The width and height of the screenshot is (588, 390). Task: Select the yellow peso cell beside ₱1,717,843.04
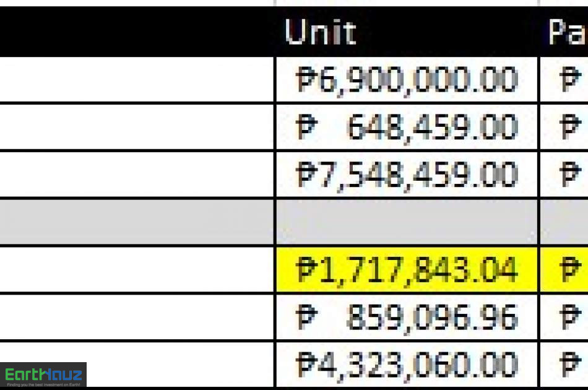click(564, 270)
